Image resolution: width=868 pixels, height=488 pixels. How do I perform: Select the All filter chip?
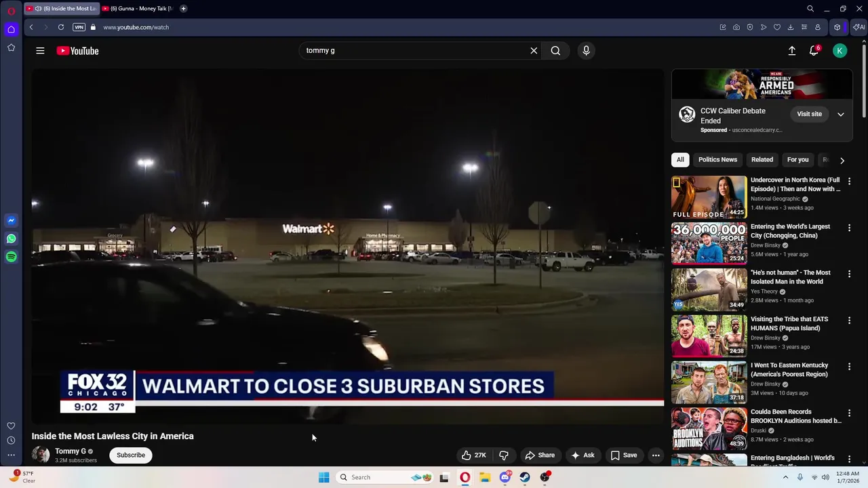(x=680, y=160)
